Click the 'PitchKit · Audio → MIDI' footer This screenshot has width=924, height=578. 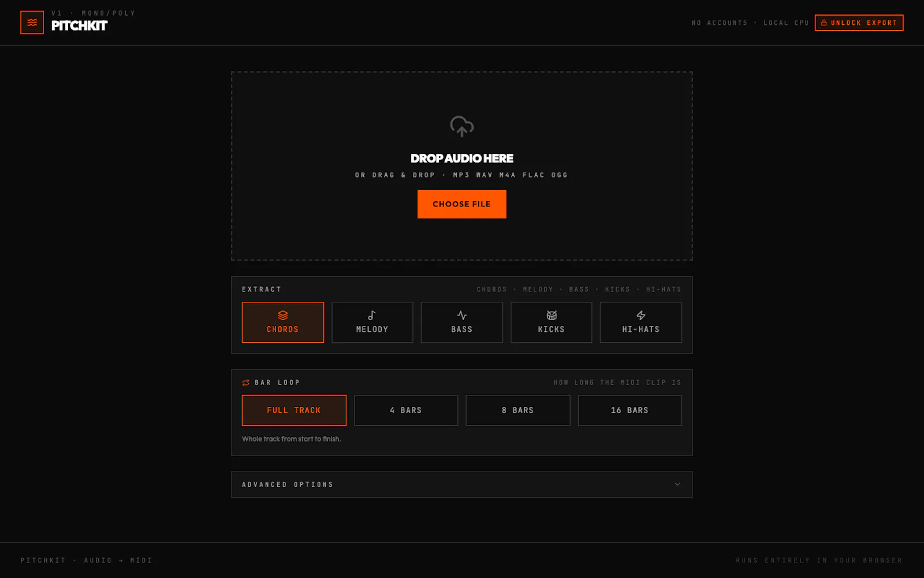point(87,561)
